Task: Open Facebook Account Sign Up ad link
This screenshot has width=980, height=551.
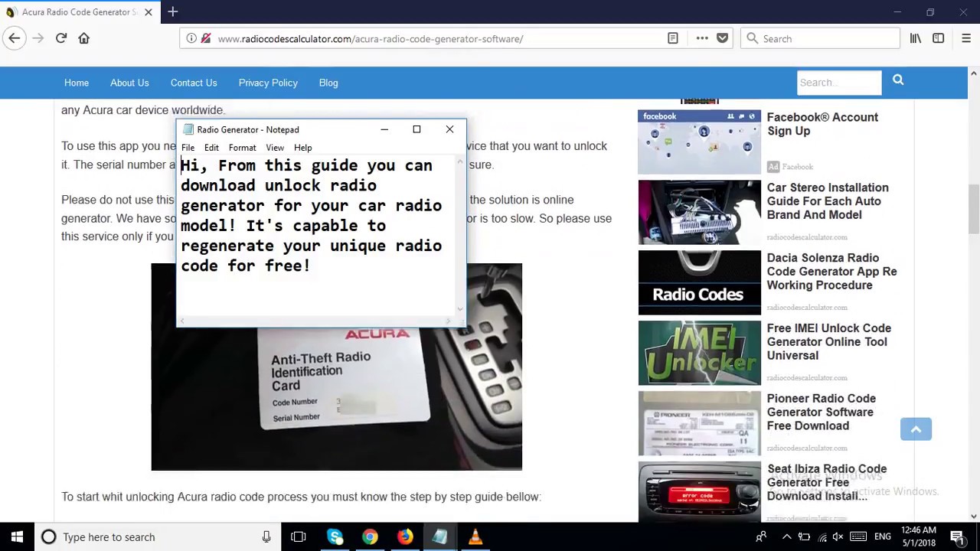Action: (822, 124)
